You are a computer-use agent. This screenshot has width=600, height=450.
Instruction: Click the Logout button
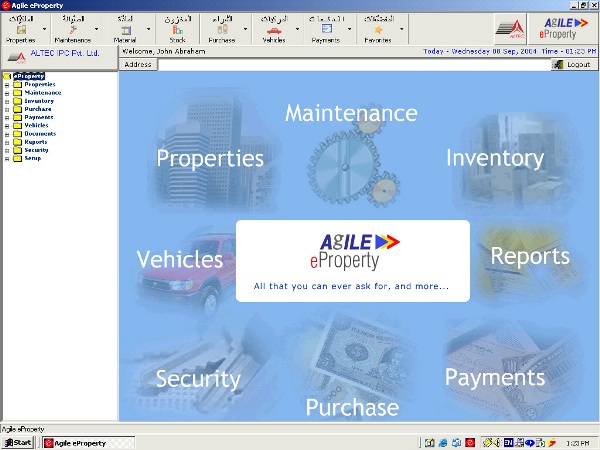574,65
